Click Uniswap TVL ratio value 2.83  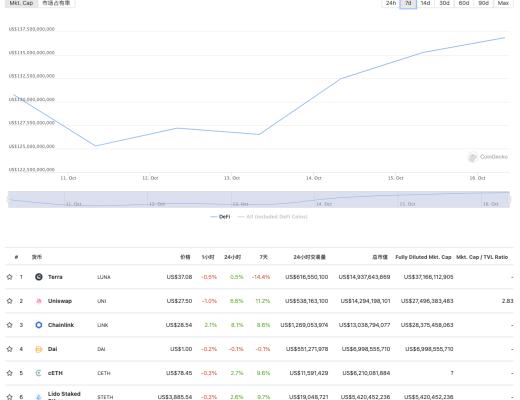(x=508, y=301)
